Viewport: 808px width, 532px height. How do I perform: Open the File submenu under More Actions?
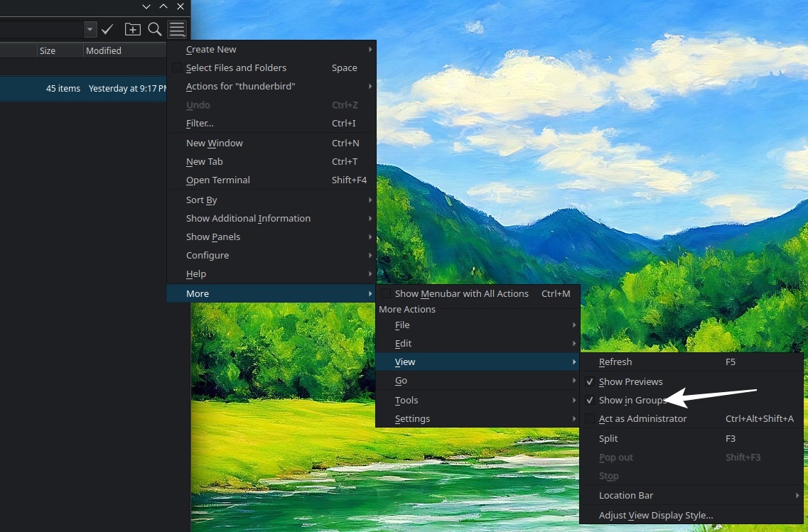tap(478, 325)
